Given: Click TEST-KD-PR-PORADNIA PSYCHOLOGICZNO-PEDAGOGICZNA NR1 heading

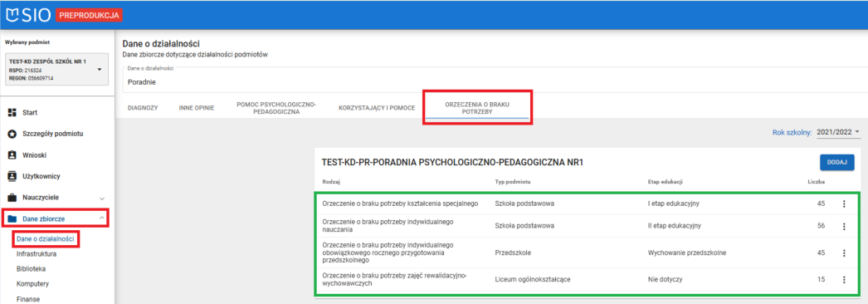Looking at the screenshot, I should pyautogui.click(x=453, y=162).
